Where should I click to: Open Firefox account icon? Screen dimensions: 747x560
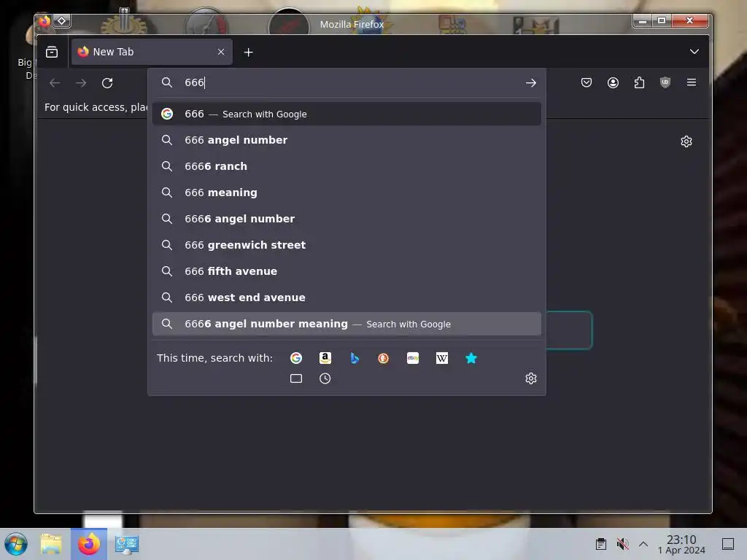point(613,83)
